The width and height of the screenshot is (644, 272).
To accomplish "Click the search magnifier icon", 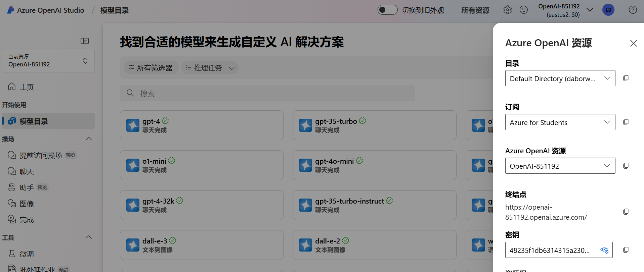I will (x=130, y=93).
